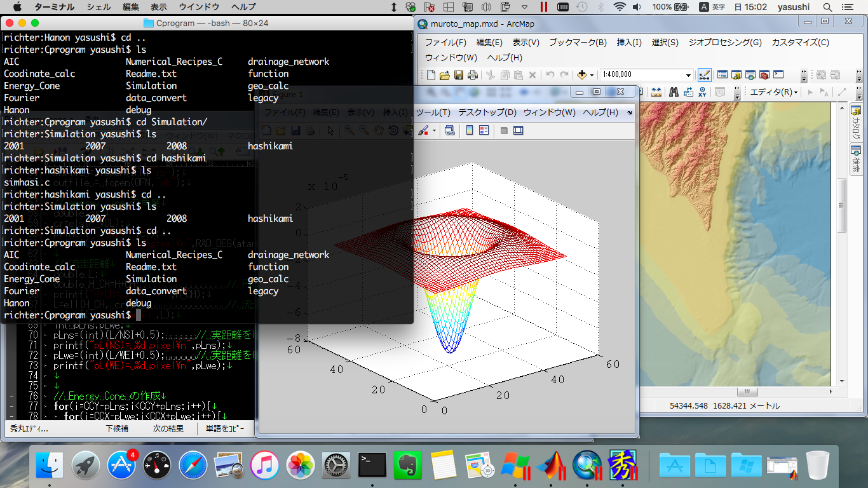Select the Figure window's Brush data tool
This screenshot has width=868, height=488.
423,130
